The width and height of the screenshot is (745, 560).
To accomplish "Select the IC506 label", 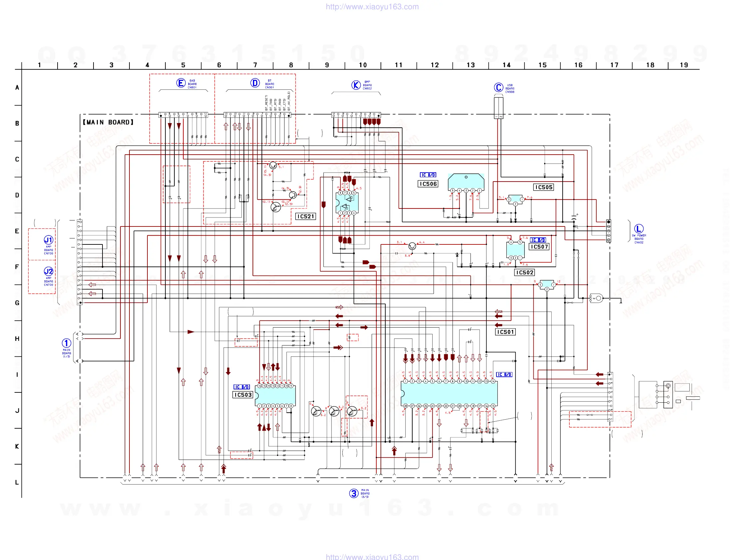I will (x=428, y=184).
